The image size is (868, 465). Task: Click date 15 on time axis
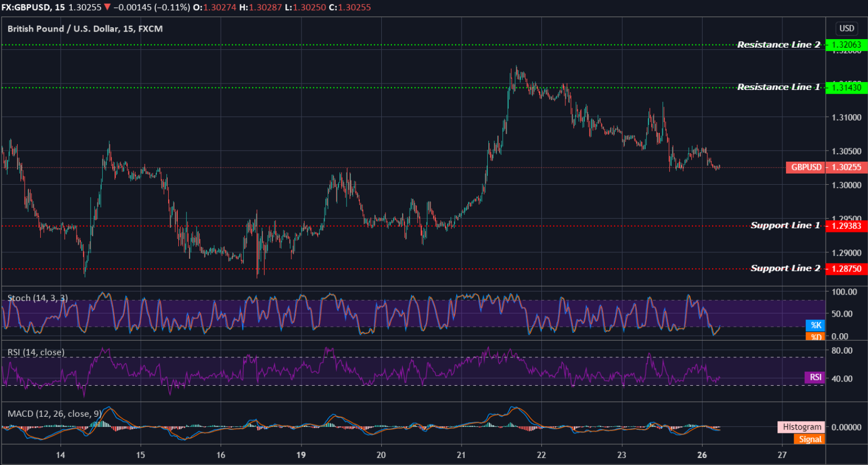(x=140, y=455)
